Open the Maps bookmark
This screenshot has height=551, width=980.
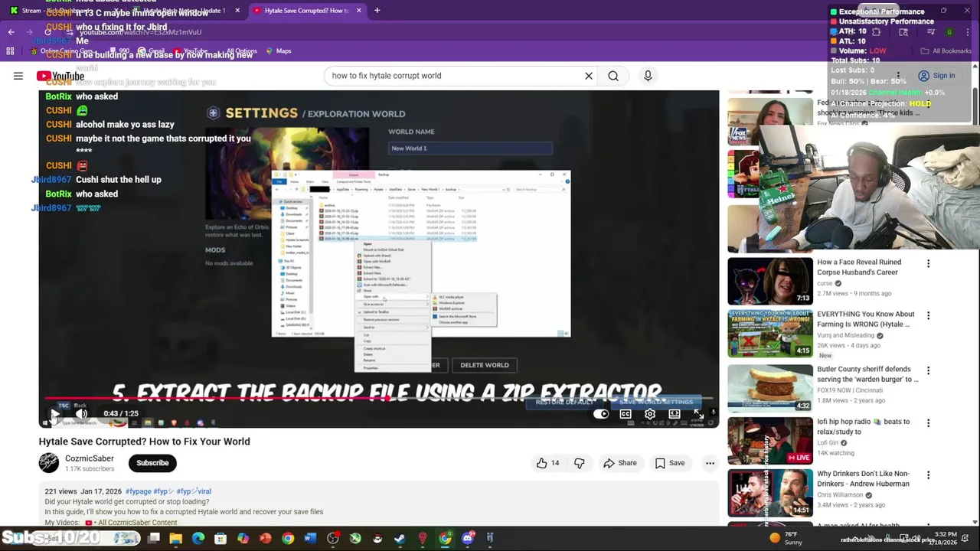point(278,51)
